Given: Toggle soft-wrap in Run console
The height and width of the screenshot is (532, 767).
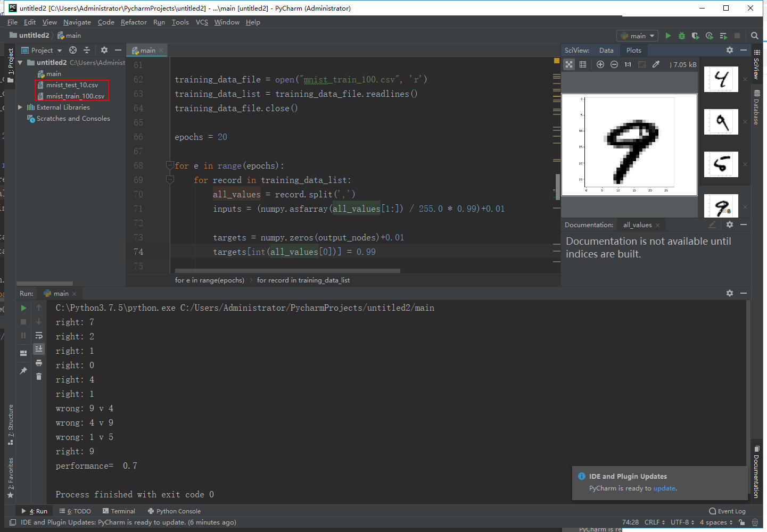Looking at the screenshot, I should 39,335.
